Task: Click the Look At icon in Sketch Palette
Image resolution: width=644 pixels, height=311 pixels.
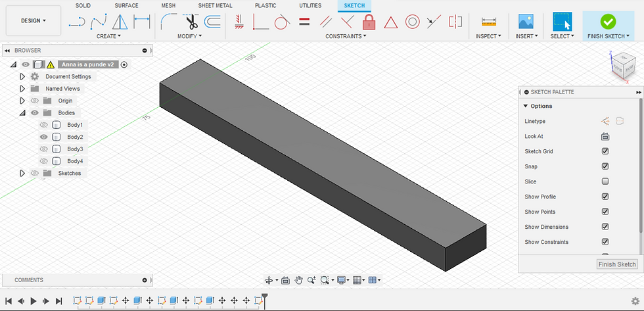Action: (x=605, y=137)
